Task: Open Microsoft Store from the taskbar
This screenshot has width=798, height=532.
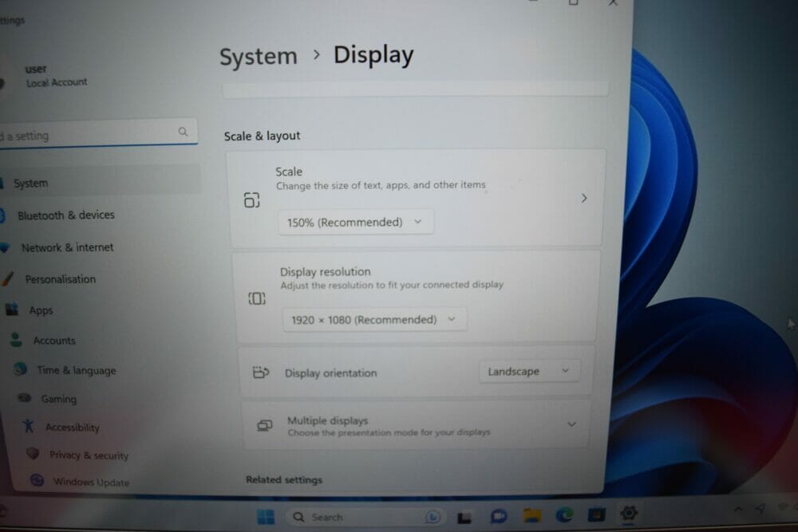Action: pos(596,514)
